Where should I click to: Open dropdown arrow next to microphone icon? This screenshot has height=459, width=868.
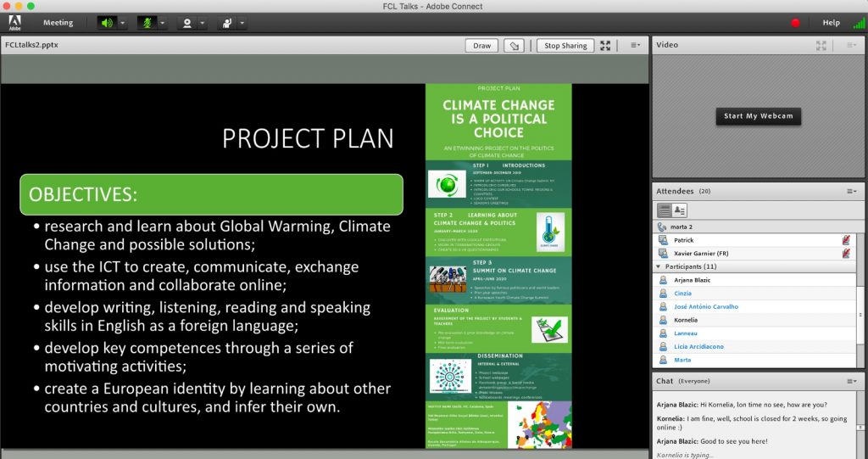pyautogui.click(x=163, y=23)
